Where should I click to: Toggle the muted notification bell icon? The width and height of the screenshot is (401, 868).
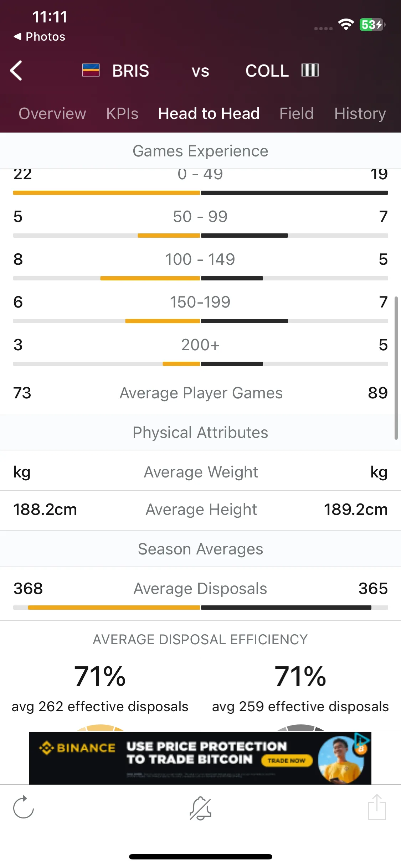point(200,808)
